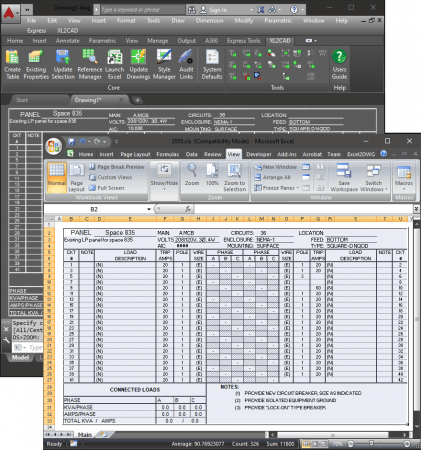Expand the AutoCAD help dropdown arrow
The image size is (421, 450).
tap(302, 10)
